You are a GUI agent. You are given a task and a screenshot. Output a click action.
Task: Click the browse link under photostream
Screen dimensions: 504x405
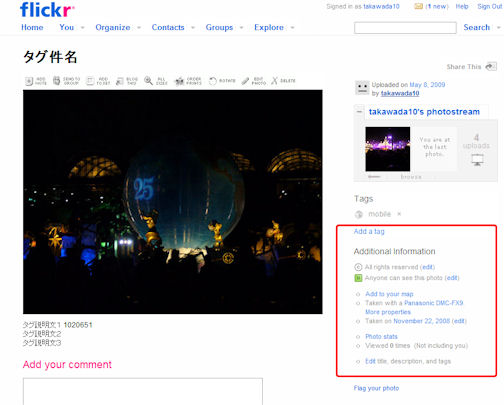point(411,177)
